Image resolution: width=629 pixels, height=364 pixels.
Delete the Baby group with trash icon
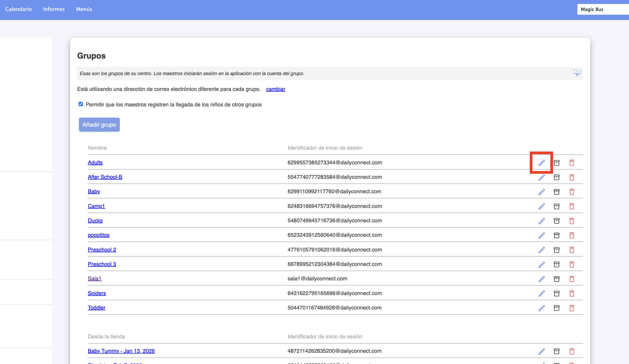point(572,192)
